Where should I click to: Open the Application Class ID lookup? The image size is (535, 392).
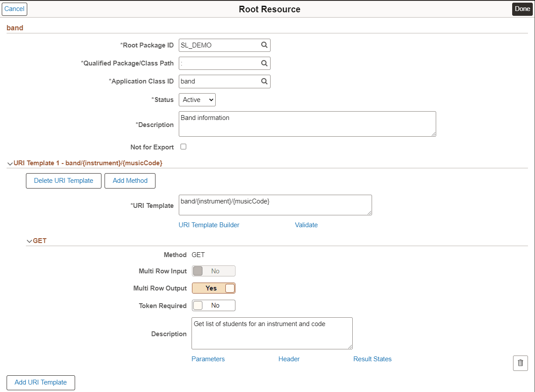click(264, 81)
